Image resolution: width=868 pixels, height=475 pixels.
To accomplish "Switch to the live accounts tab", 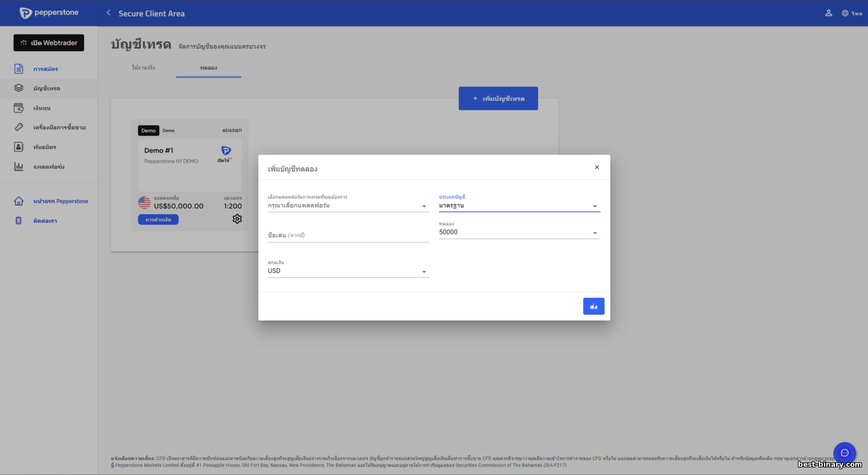I will (x=144, y=68).
